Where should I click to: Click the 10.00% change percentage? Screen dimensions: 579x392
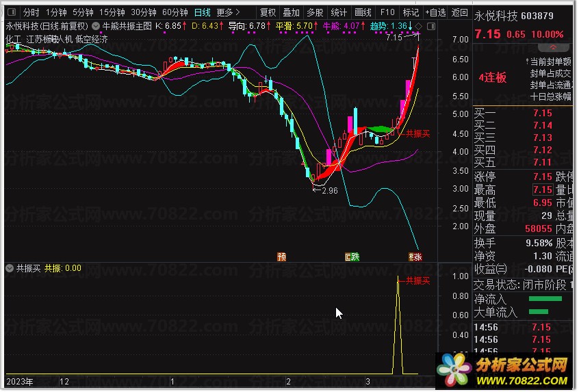coord(548,35)
